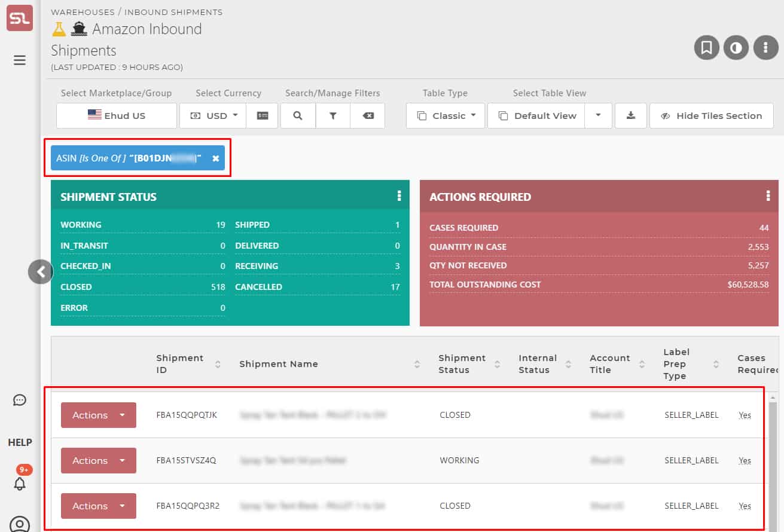Click the ERROR status row
The height and width of the screenshot is (532, 784).
pyautogui.click(x=143, y=308)
